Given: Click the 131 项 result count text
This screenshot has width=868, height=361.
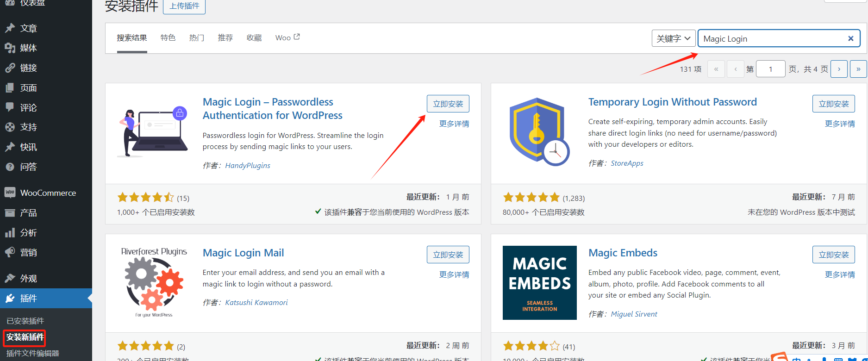Looking at the screenshot, I should pyautogui.click(x=691, y=69).
